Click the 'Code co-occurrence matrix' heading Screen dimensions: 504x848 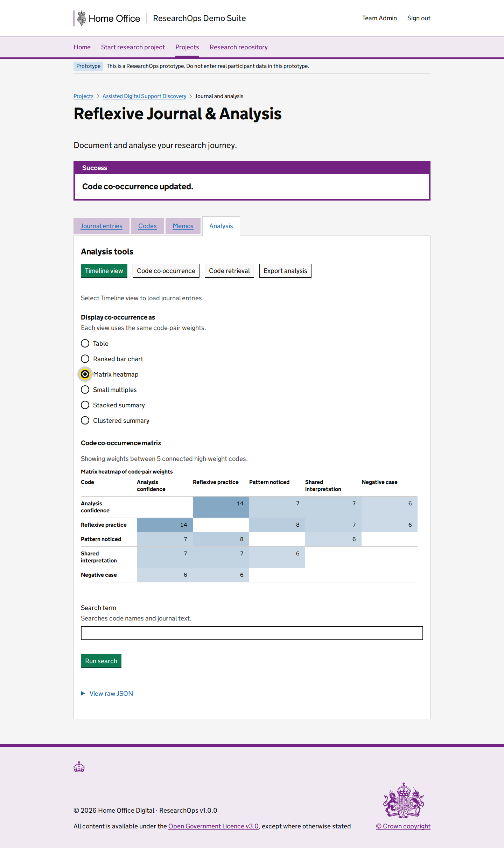point(121,443)
